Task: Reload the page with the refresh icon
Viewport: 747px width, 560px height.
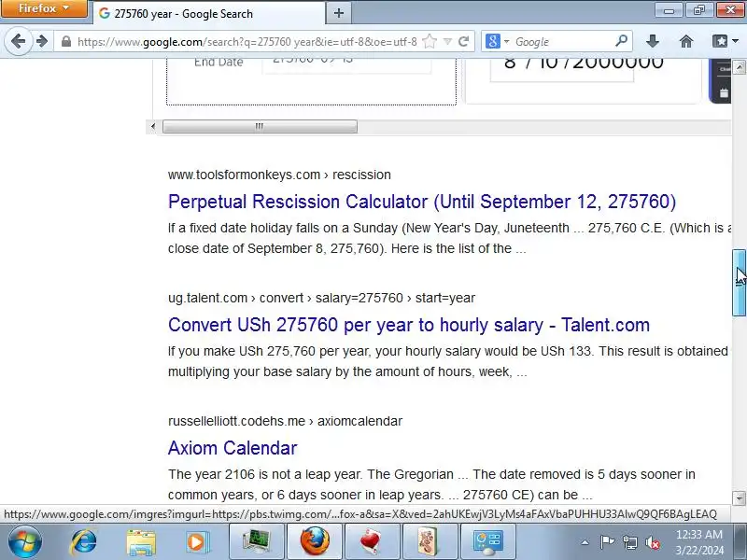Action: pos(463,41)
